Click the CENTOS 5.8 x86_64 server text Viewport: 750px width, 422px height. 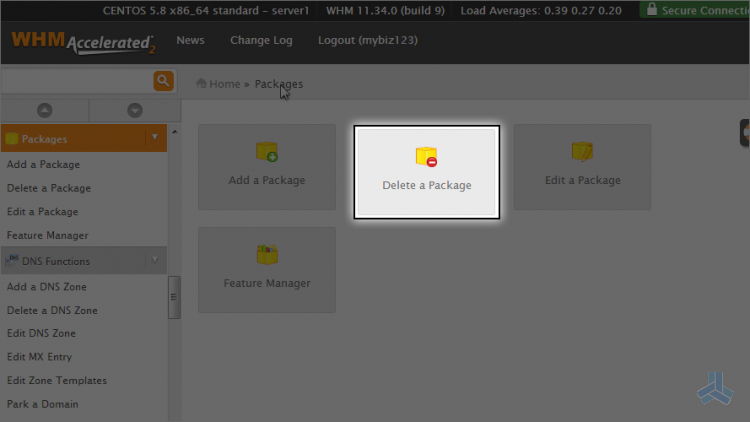[x=206, y=11]
